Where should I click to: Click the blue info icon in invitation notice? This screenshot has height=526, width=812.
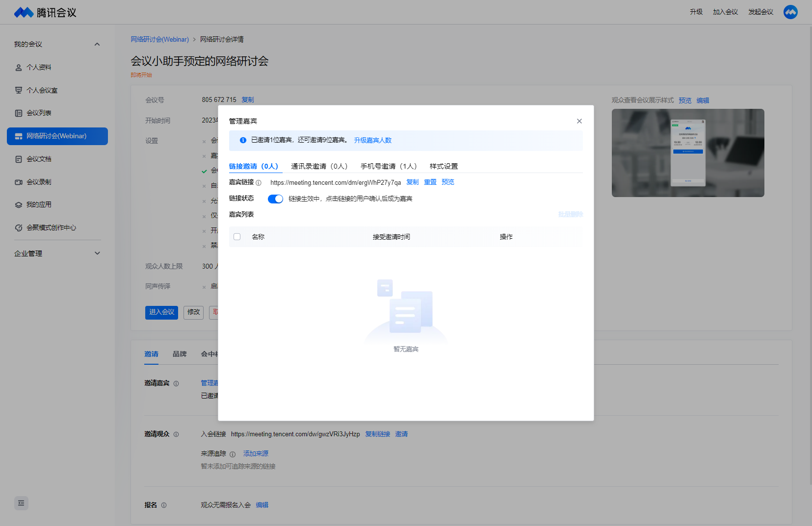[243, 140]
